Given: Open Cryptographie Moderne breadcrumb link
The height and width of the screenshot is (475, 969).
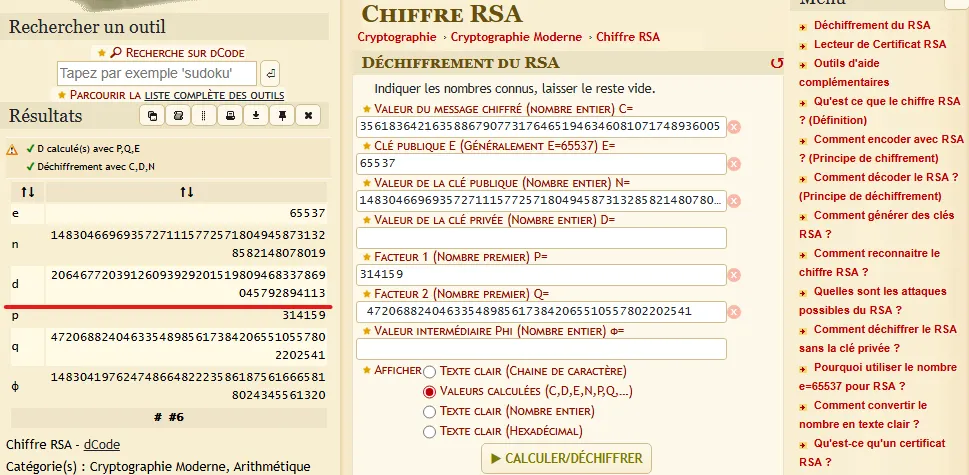Looking at the screenshot, I should [516, 37].
